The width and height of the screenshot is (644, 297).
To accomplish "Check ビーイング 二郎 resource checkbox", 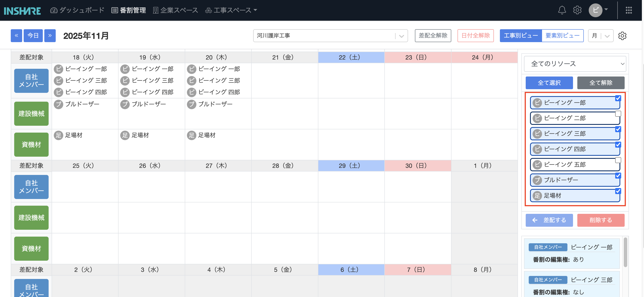I will pos(618,114).
